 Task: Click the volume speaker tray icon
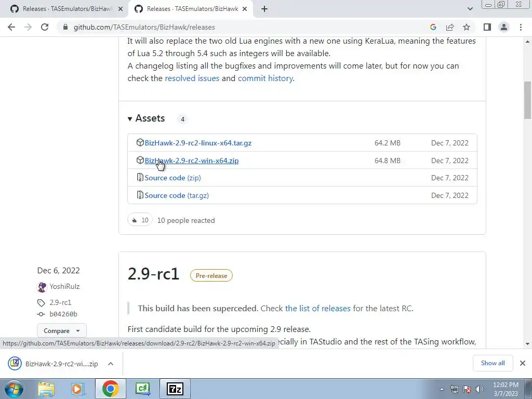480,389
